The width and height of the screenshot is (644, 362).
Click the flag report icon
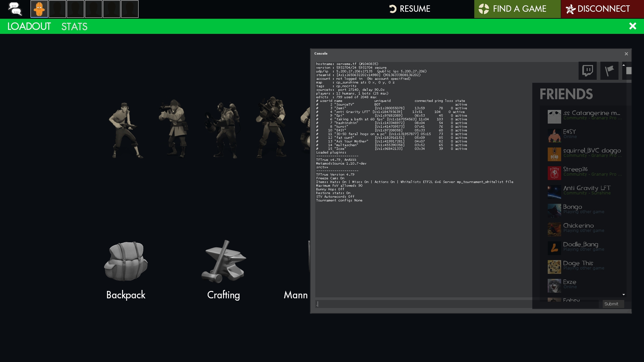[x=609, y=71]
